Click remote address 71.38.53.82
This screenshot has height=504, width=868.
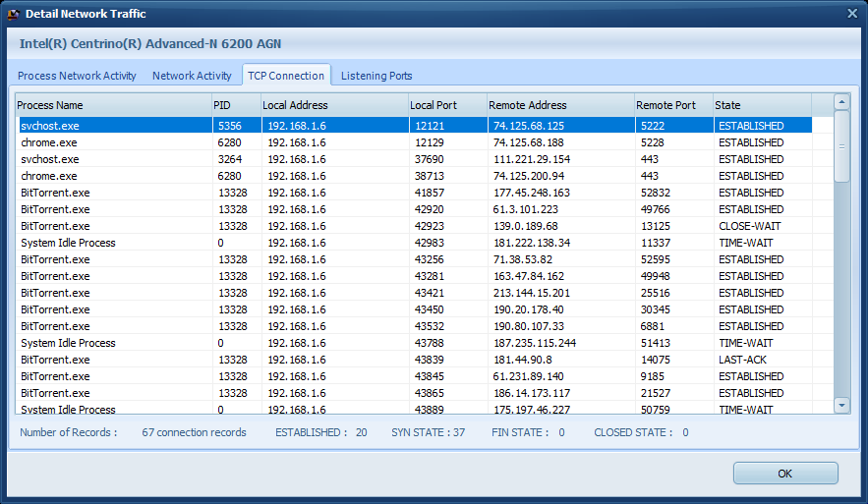[523, 259]
